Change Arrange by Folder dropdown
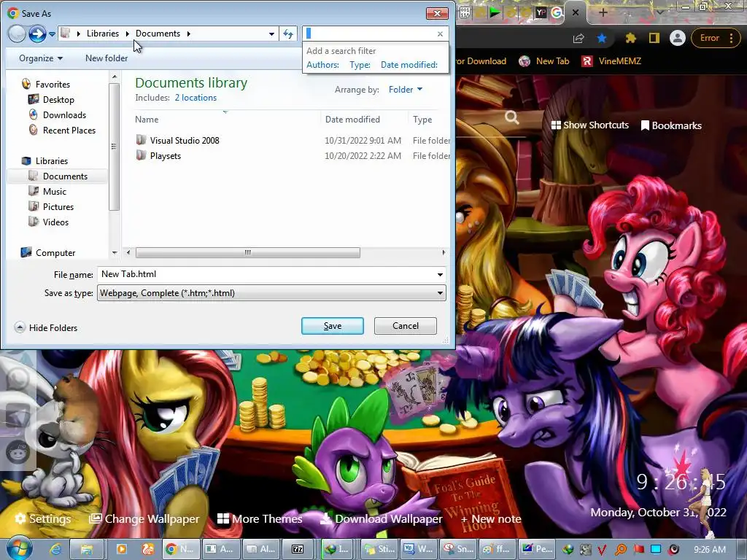This screenshot has height=560, width=747. [x=406, y=90]
